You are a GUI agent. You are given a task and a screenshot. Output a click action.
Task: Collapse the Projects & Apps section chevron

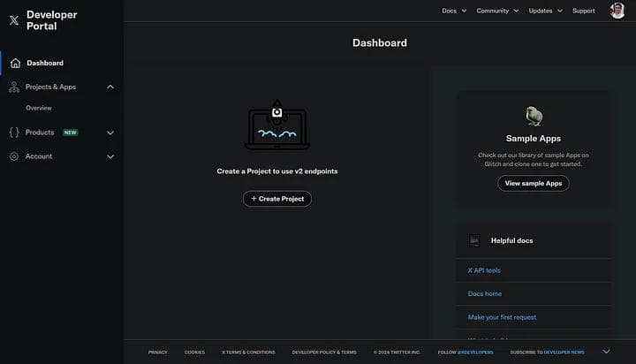110,87
